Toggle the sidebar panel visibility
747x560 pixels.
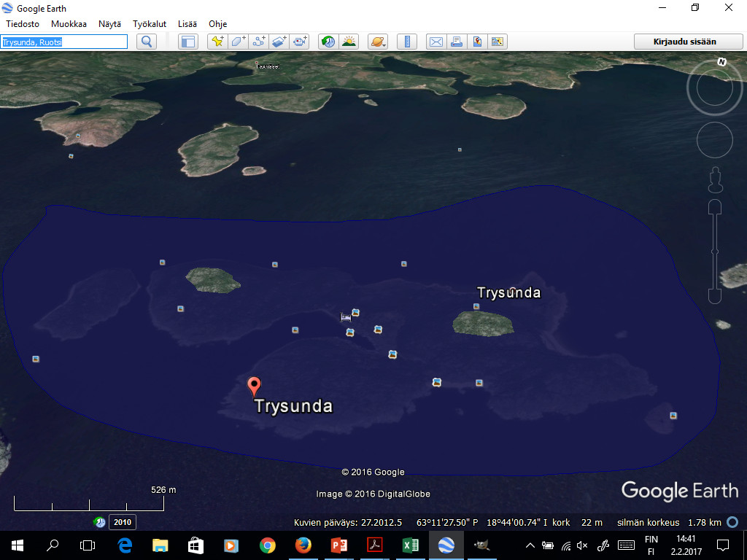(x=188, y=42)
